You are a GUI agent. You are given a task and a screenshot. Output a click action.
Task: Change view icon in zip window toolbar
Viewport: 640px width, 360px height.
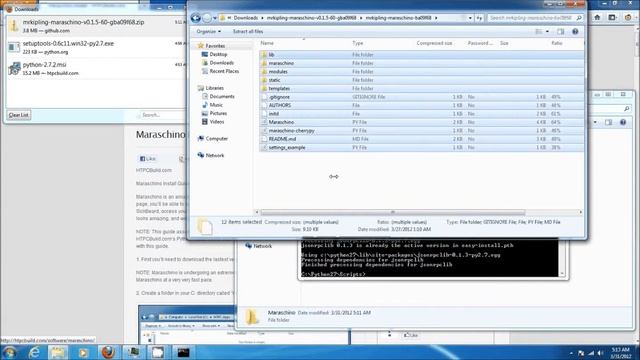pos(539,31)
